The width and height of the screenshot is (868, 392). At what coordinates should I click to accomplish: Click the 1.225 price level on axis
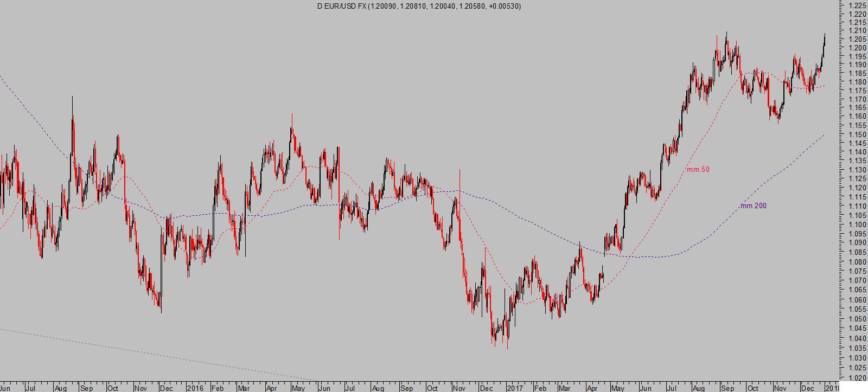[857, 5]
